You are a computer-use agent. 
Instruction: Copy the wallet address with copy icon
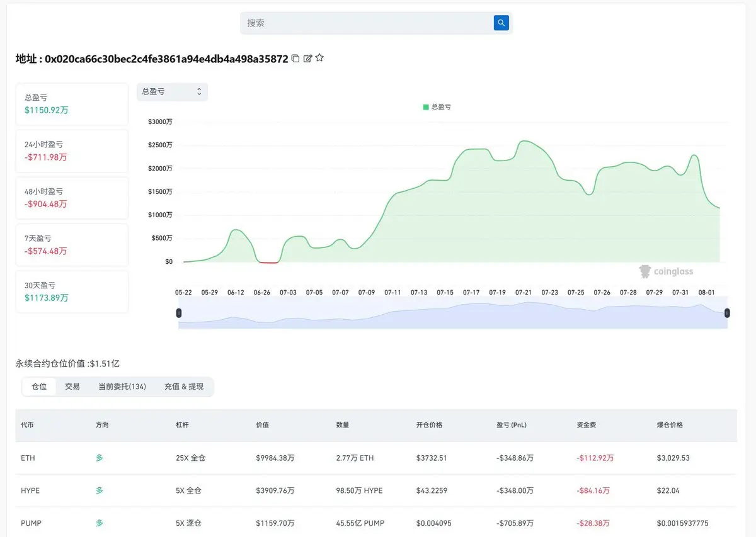pyautogui.click(x=295, y=59)
